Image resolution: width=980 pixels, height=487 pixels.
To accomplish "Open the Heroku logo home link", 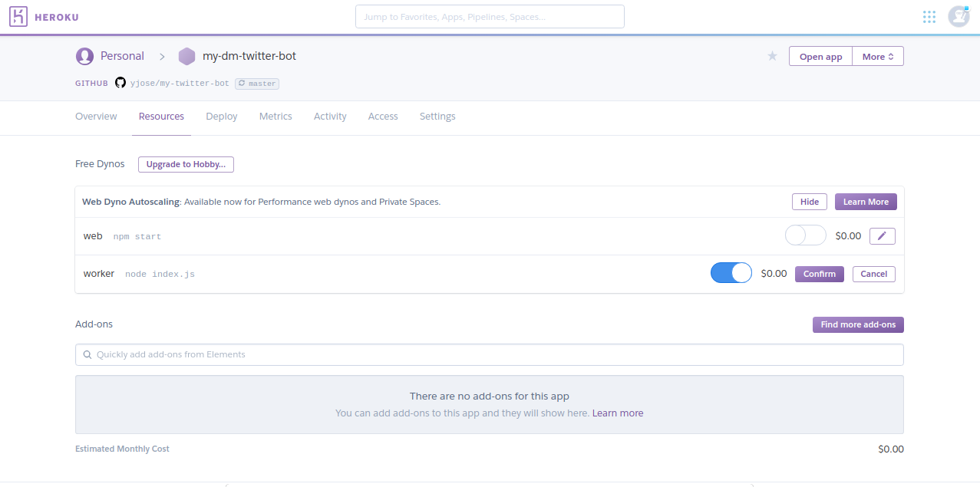I will click(x=44, y=17).
